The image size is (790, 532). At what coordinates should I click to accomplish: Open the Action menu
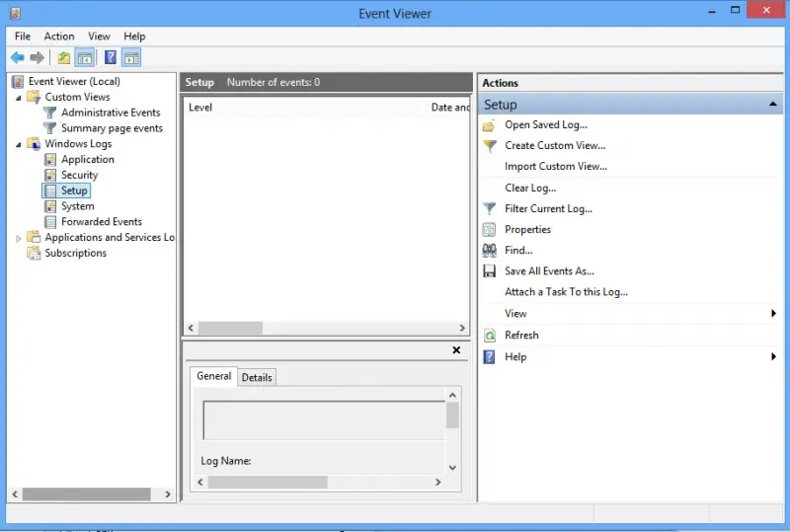(x=59, y=37)
